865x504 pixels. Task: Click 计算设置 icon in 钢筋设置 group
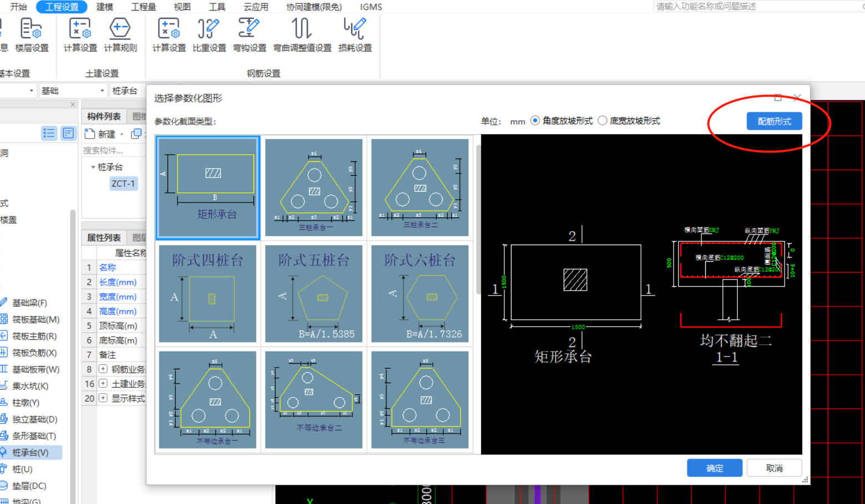coord(169,35)
